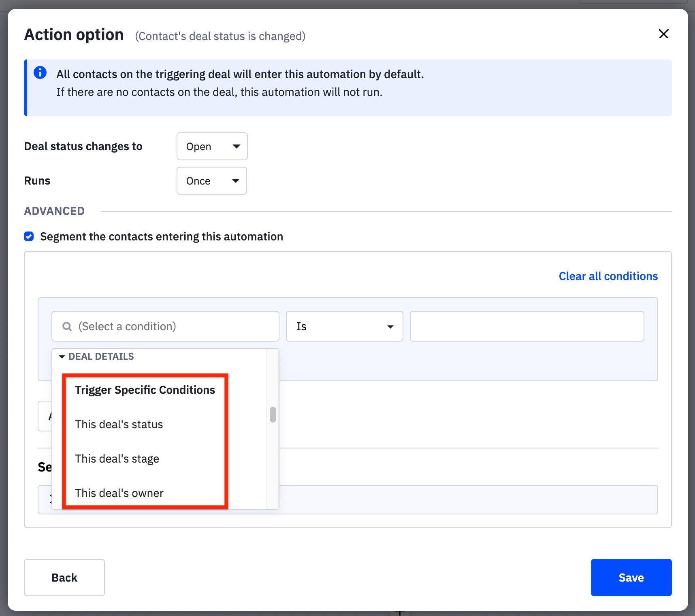Click the condition list scrollbar thumb
This screenshot has height=616, width=695.
273,414
